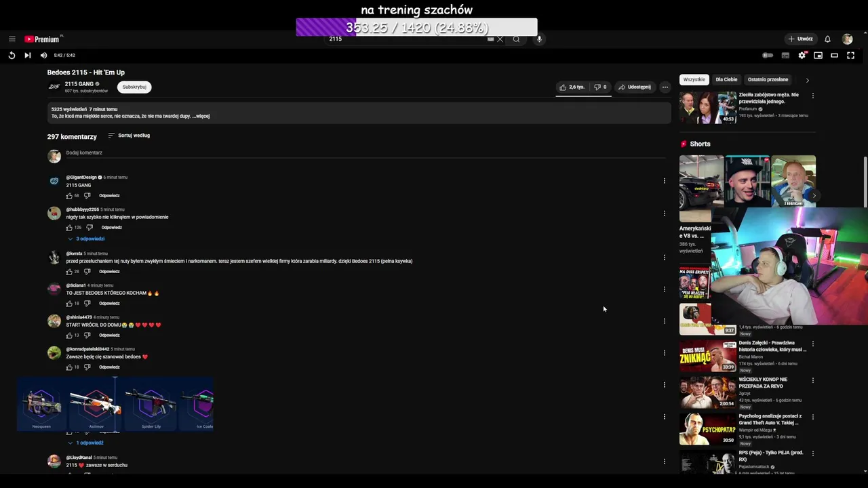Reply to the @Sciana1 comment

tap(109, 304)
